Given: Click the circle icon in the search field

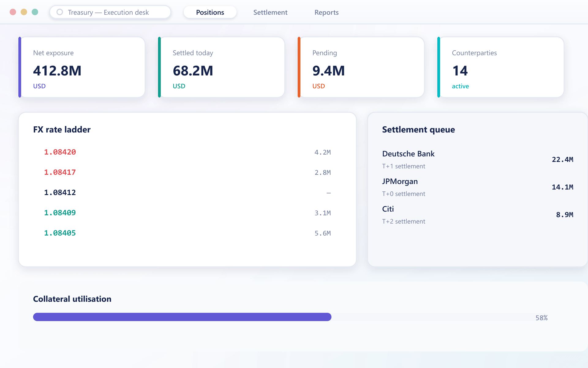Looking at the screenshot, I should [x=60, y=12].
